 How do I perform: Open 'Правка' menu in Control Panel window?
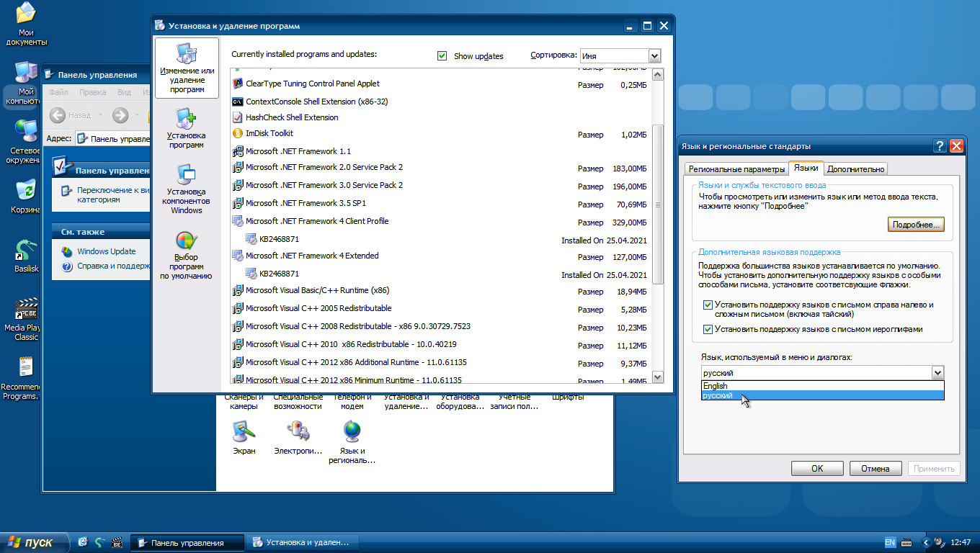[x=93, y=92]
